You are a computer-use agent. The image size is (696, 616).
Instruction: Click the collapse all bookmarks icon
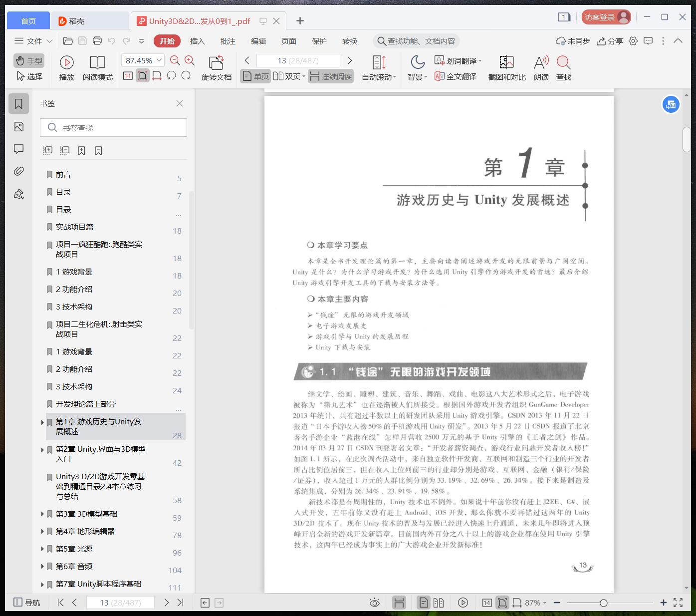coord(65,150)
